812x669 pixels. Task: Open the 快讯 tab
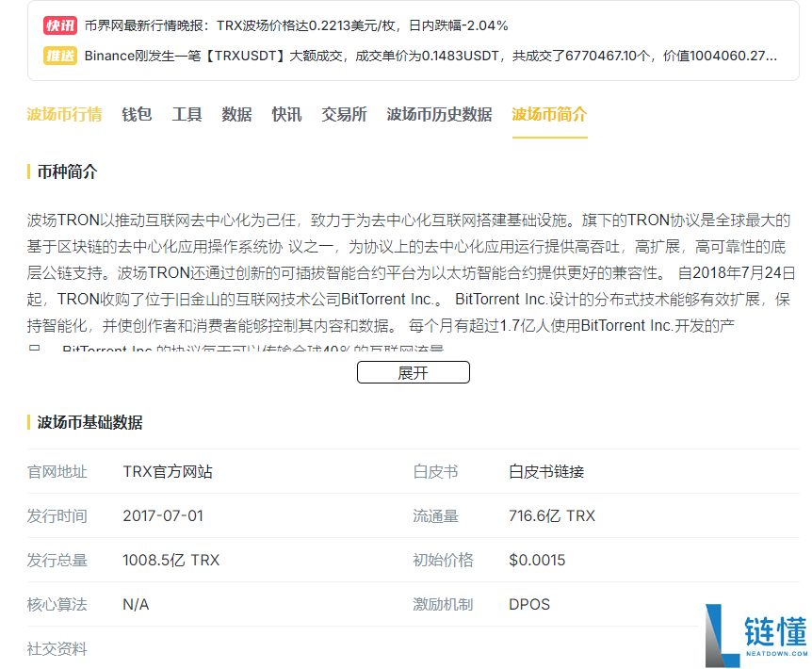[x=287, y=114]
